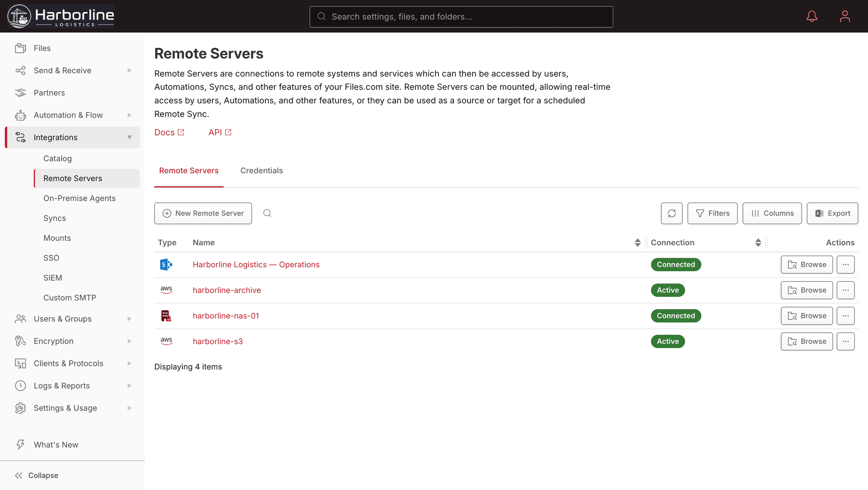868x490 pixels.
Task: Expand the Clients & Protocols submenu arrow
Action: 129,363
